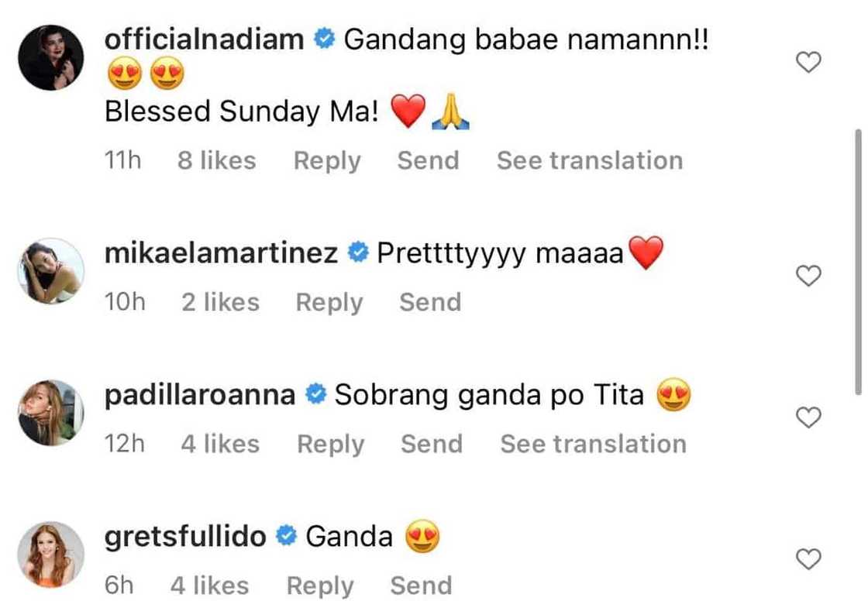View padillaroanna's profile avatar

pos(50,413)
